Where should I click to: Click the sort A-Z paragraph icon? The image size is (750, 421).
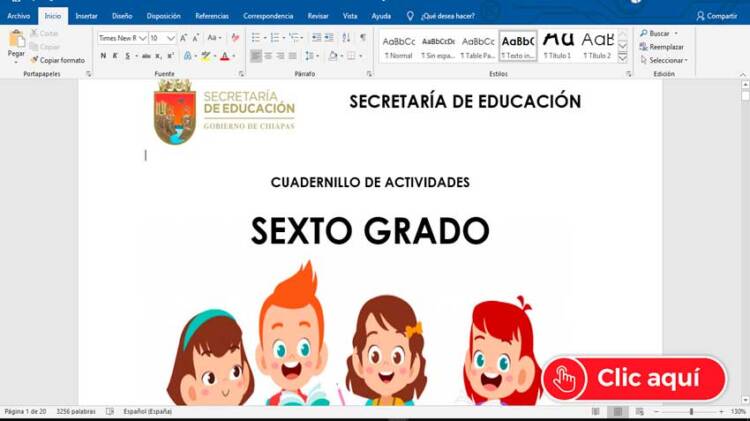346,38
